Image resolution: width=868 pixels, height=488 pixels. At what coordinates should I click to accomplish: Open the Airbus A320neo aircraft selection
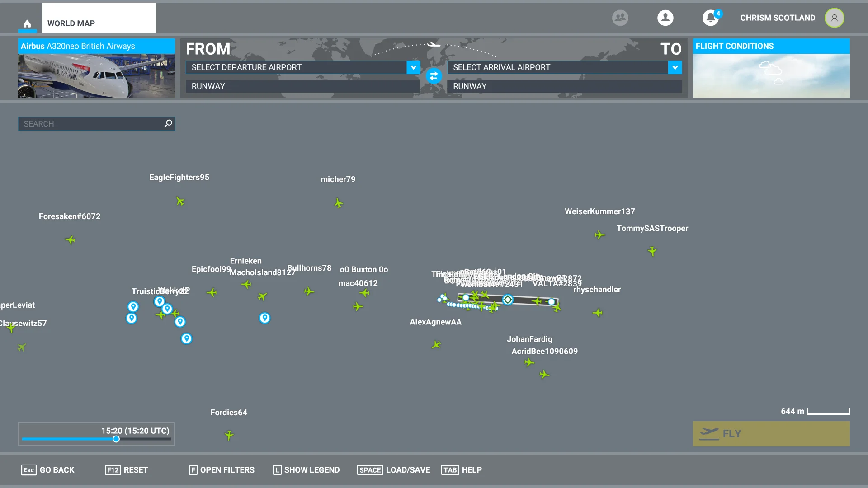pyautogui.click(x=96, y=68)
